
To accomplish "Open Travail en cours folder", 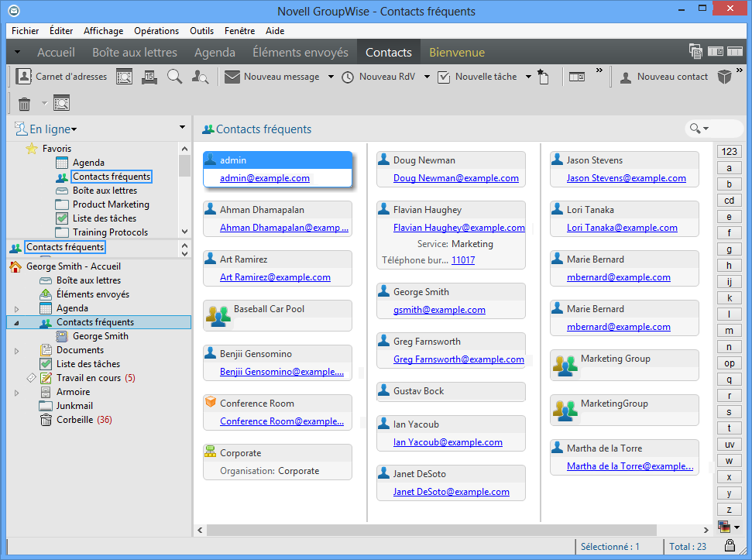I will click(x=89, y=378).
